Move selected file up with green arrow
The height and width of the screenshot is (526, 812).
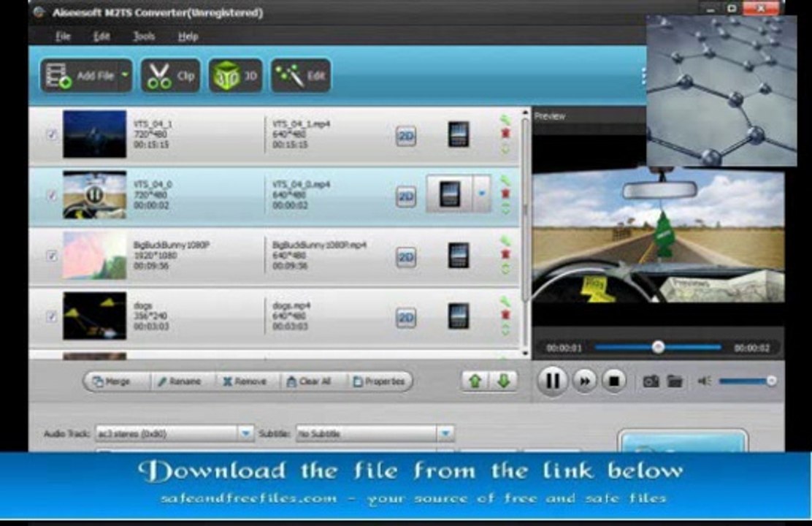coord(475,381)
